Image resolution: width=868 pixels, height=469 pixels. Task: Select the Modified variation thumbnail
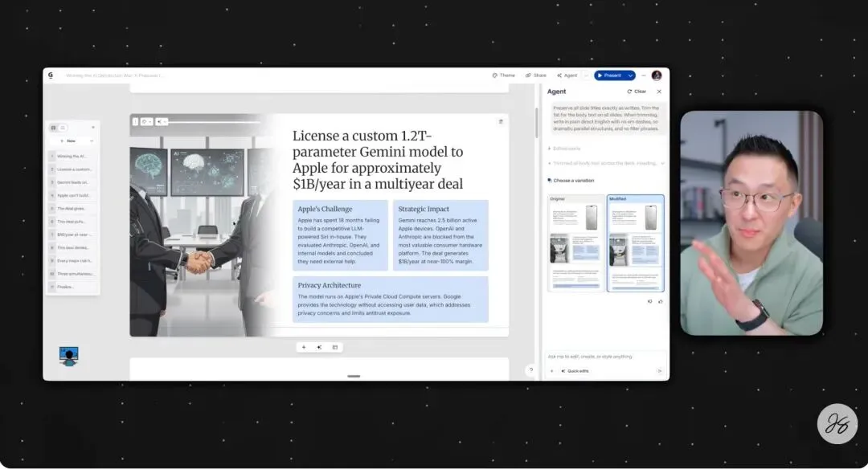click(635, 243)
